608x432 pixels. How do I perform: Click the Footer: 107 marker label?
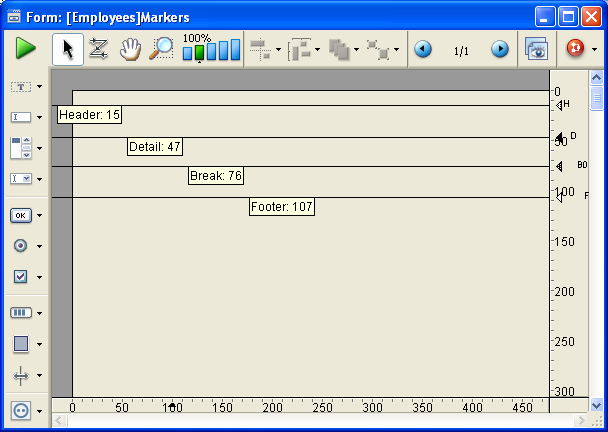282,207
